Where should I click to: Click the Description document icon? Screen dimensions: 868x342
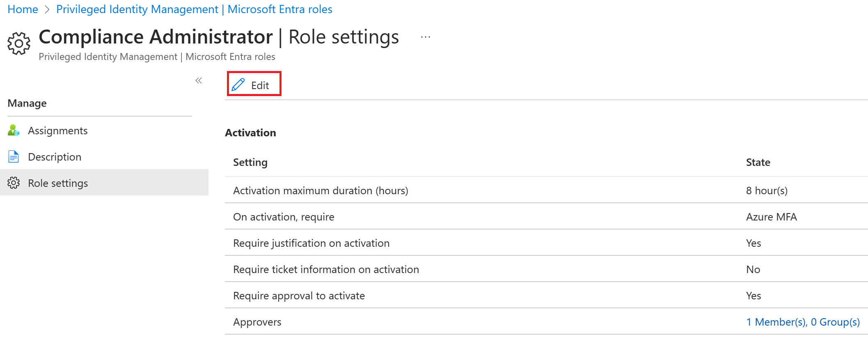pyautogui.click(x=14, y=157)
